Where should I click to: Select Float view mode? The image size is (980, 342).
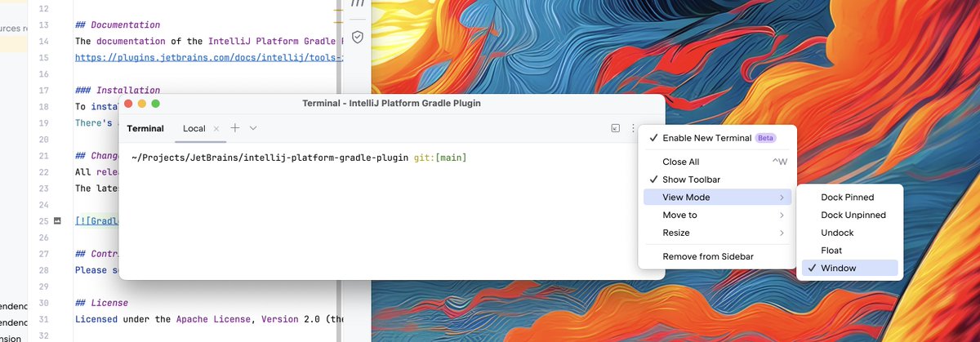click(x=849, y=251)
